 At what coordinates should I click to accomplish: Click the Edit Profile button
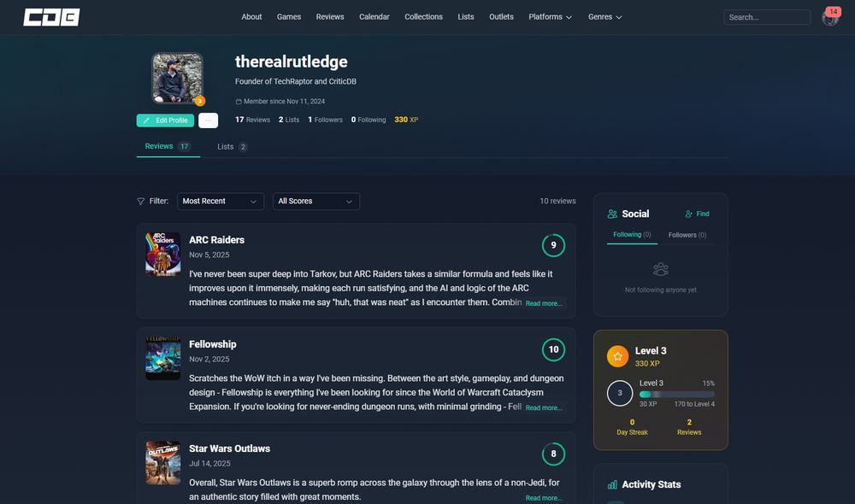click(x=165, y=120)
